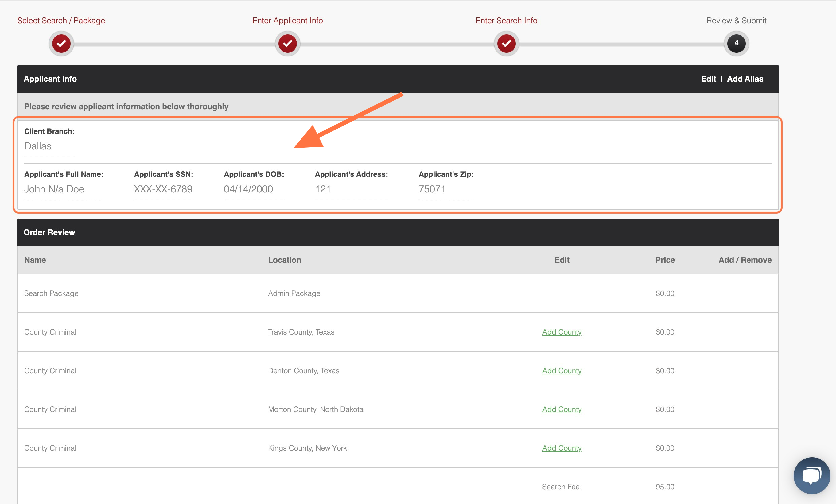Click the 'Admin Package' location cell
This screenshot has width=836, height=504.
pos(294,293)
